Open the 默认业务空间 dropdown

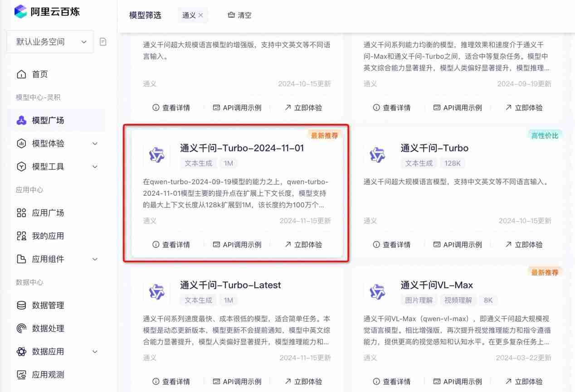point(49,41)
